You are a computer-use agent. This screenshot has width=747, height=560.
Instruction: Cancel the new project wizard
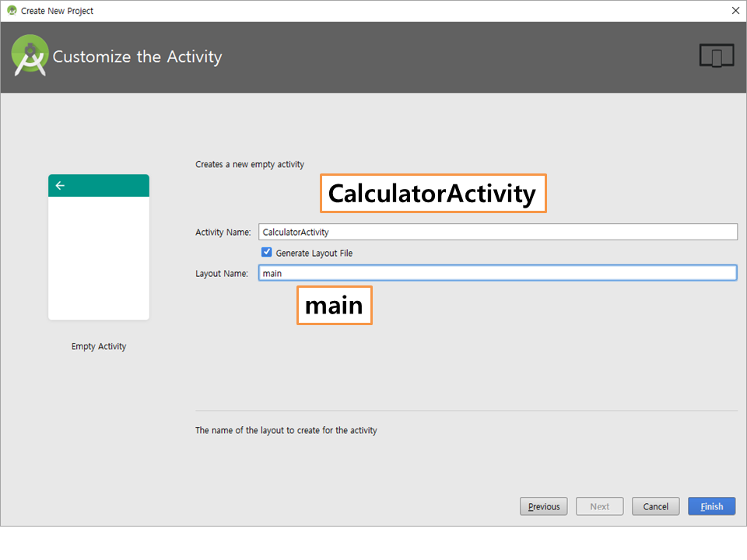tap(655, 506)
